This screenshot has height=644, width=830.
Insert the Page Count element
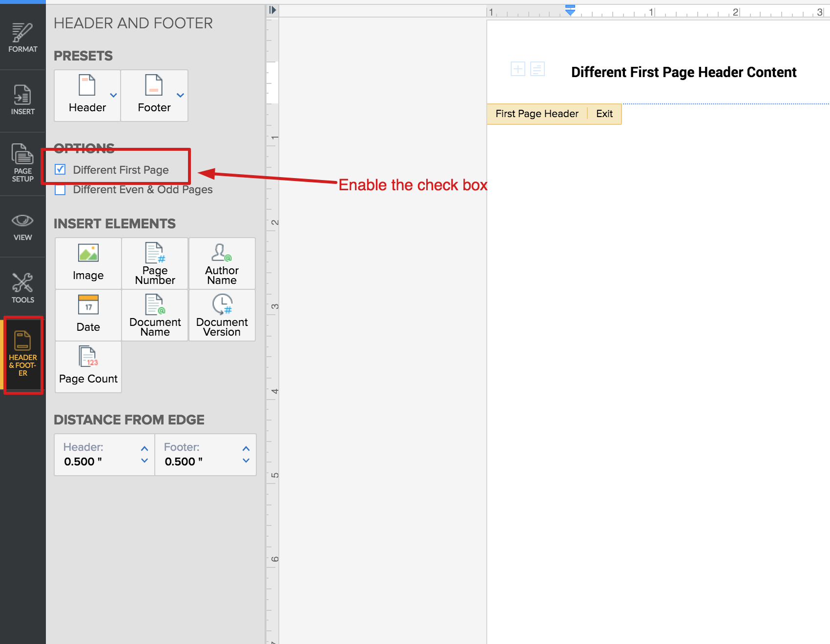pyautogui.click(x=88, y=367)
